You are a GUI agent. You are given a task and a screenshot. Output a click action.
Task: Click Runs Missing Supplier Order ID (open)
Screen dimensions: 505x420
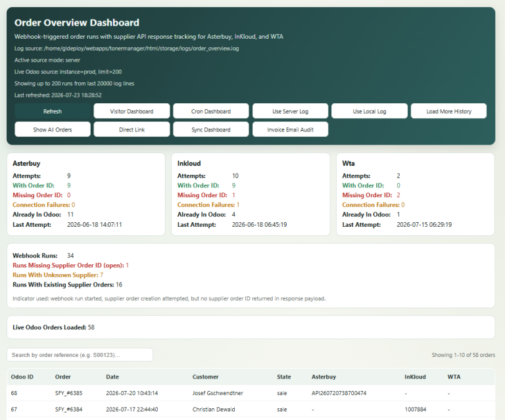point(70,265)
